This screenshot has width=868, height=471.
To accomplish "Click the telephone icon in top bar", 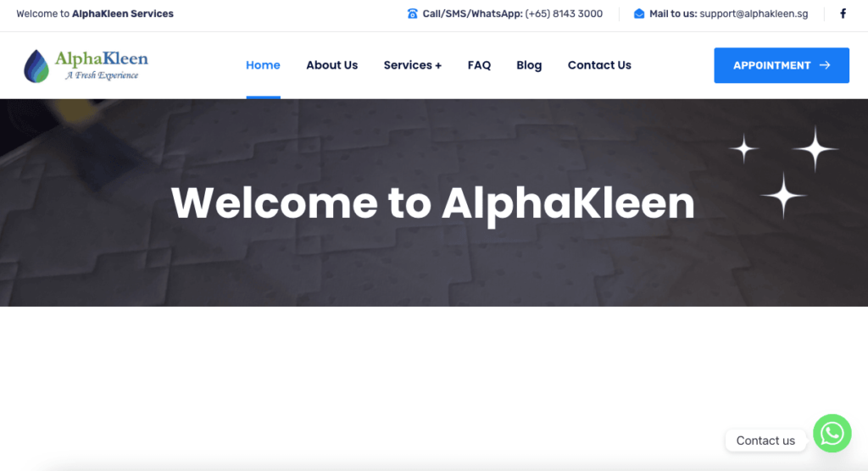I will tap(413, 14).
